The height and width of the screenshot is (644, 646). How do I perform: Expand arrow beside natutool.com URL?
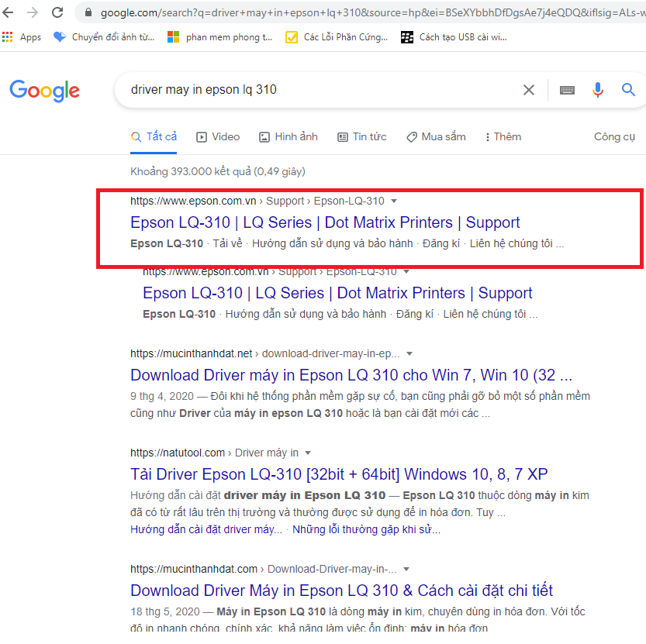click(308, 453)
